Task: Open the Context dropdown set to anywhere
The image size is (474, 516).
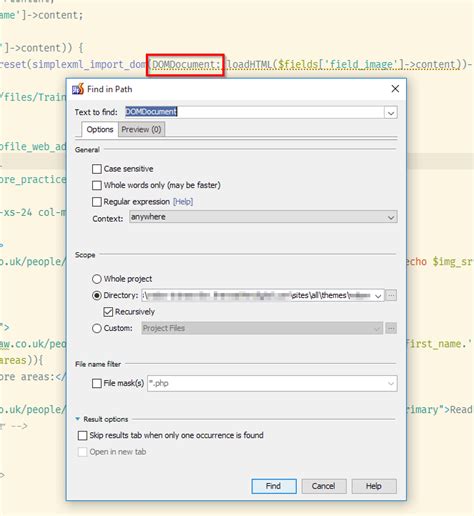Action: pyautogui.click(x=263, y=217)
